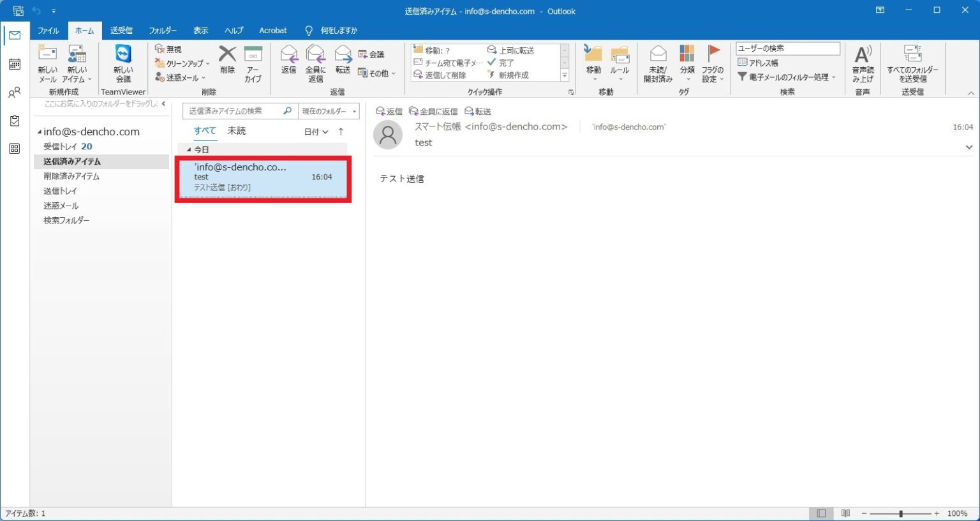Reply using 返信 in the reading pane
This screenshot has width=980, height=521.
tap(389, 110)
